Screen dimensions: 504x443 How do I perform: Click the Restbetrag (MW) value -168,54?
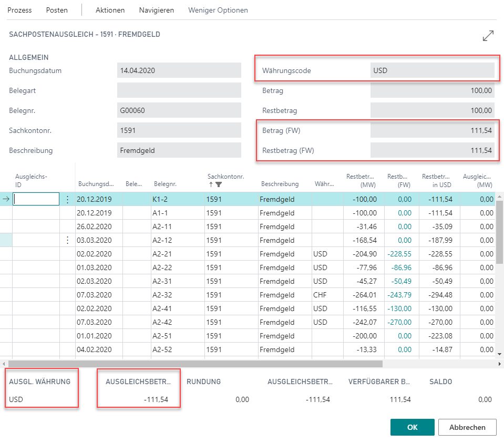click(x=365, y=240)
